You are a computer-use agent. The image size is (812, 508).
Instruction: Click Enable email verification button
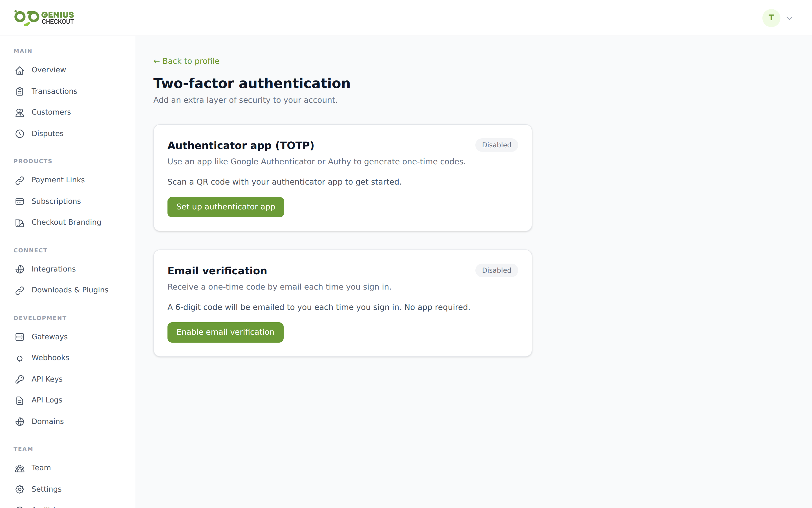pos(226,332)
